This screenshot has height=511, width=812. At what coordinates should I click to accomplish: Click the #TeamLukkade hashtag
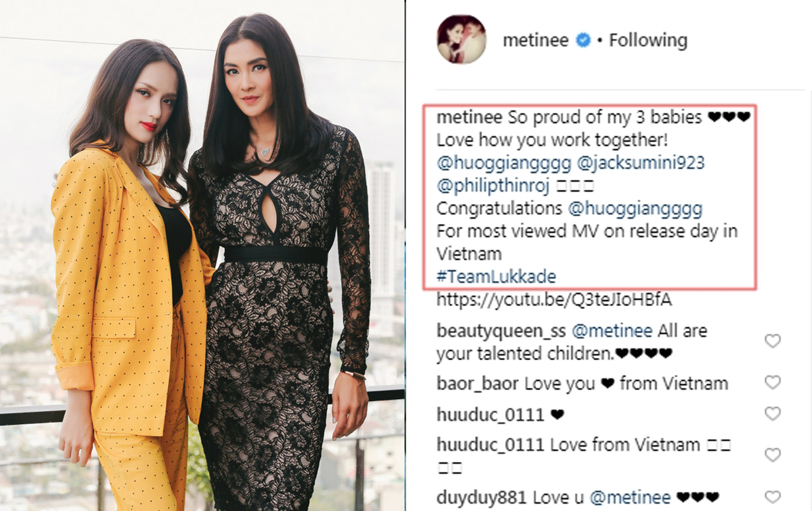coord(496,277)
